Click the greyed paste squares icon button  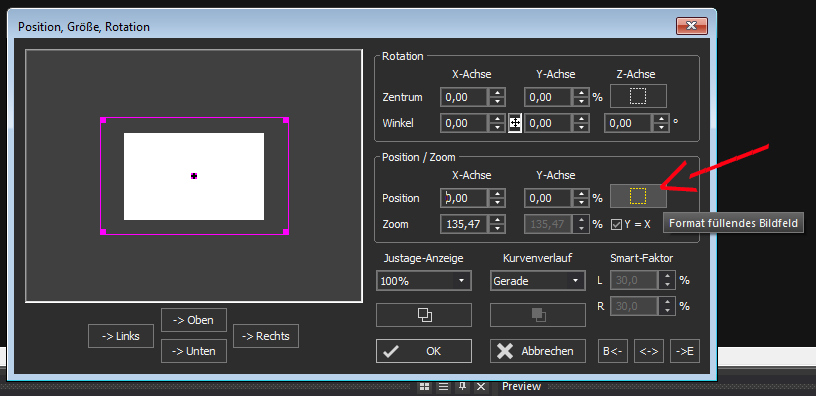pos(538,315)
